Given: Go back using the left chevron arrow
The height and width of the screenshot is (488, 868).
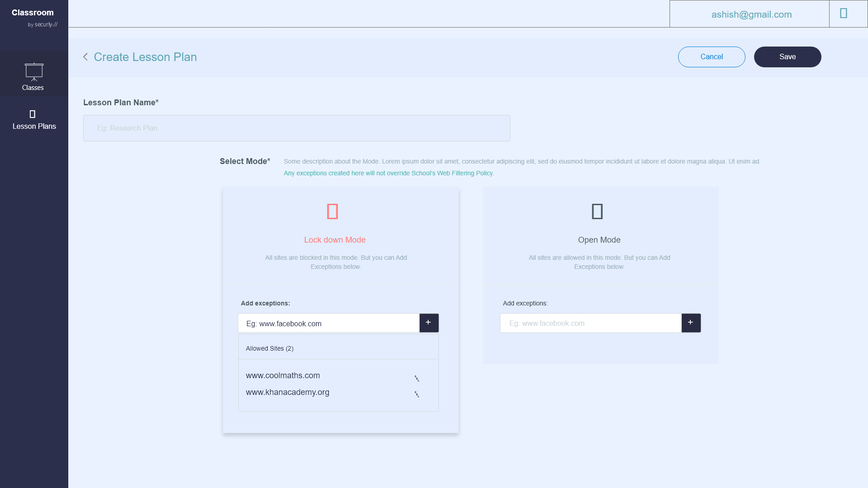Looking at the screenshot, I should (x=85, y=57).
